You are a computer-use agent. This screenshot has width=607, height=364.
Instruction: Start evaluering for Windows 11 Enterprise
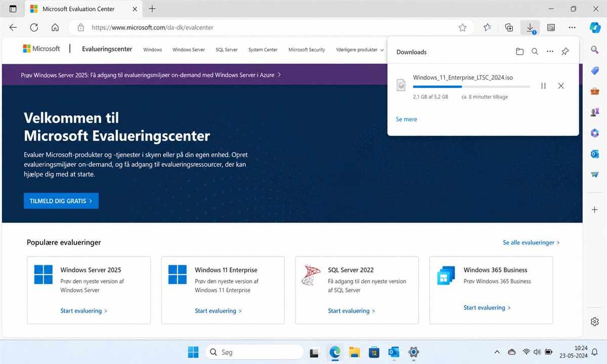pos(218,311)
